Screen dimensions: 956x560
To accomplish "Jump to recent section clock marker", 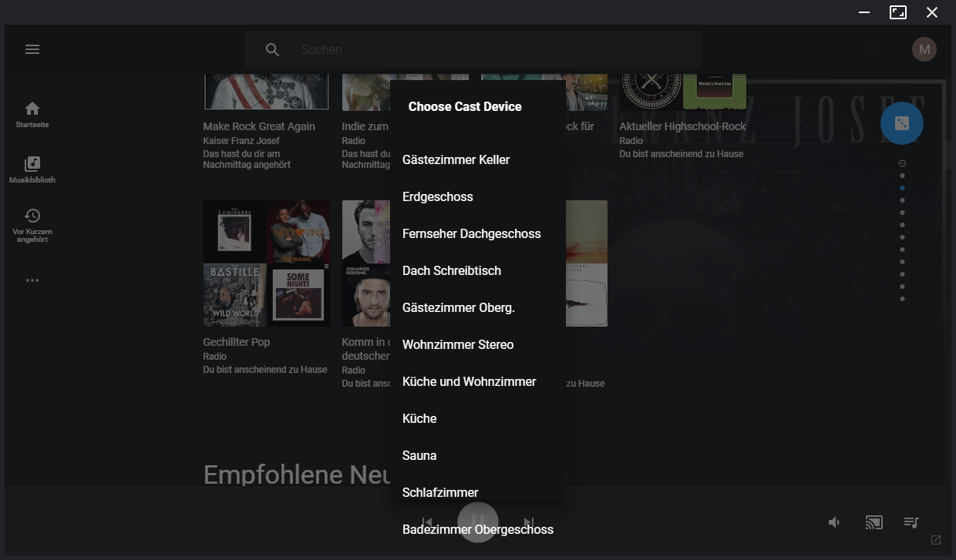I will click(902, 163).
